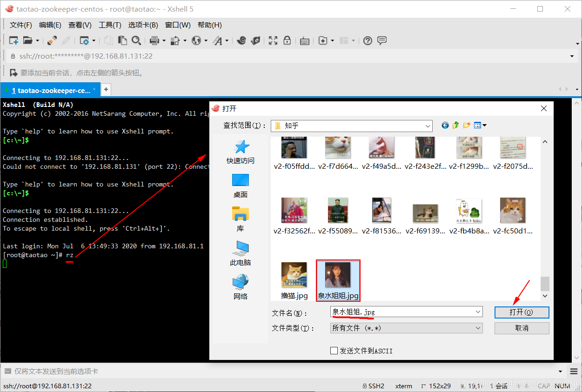Toggle the 发送文件到ASCII checkbox
Screen dimensions: 582x392
[x=334, y=351]
